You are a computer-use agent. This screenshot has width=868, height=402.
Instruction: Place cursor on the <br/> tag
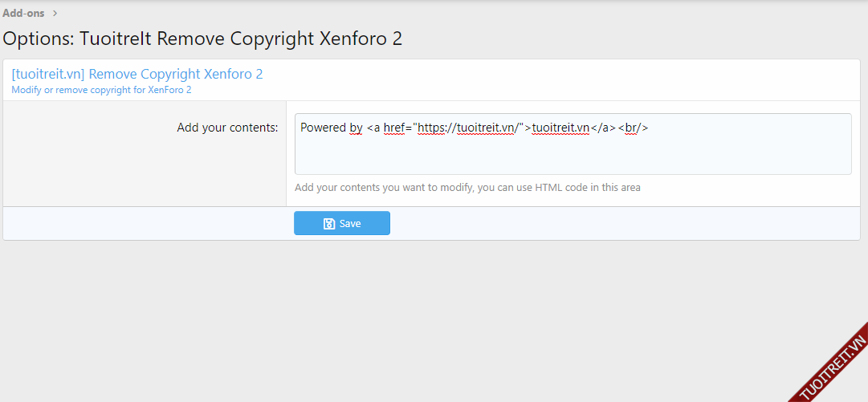633,128
